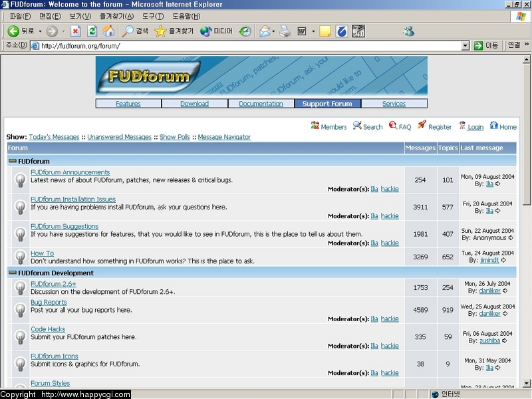This screenshot has width=532, height=399.
Task: Click the blue square toolbar icon next to the note
Action: click(x=342, y=31)
